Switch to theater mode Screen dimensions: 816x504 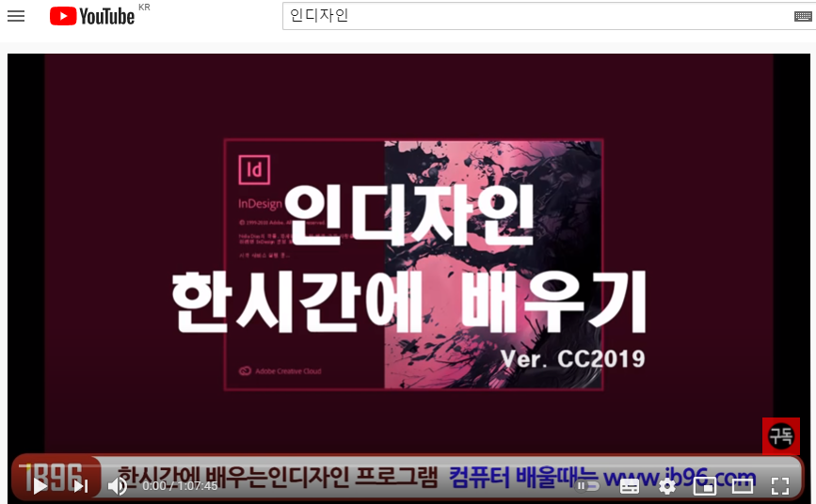[742, 486]
